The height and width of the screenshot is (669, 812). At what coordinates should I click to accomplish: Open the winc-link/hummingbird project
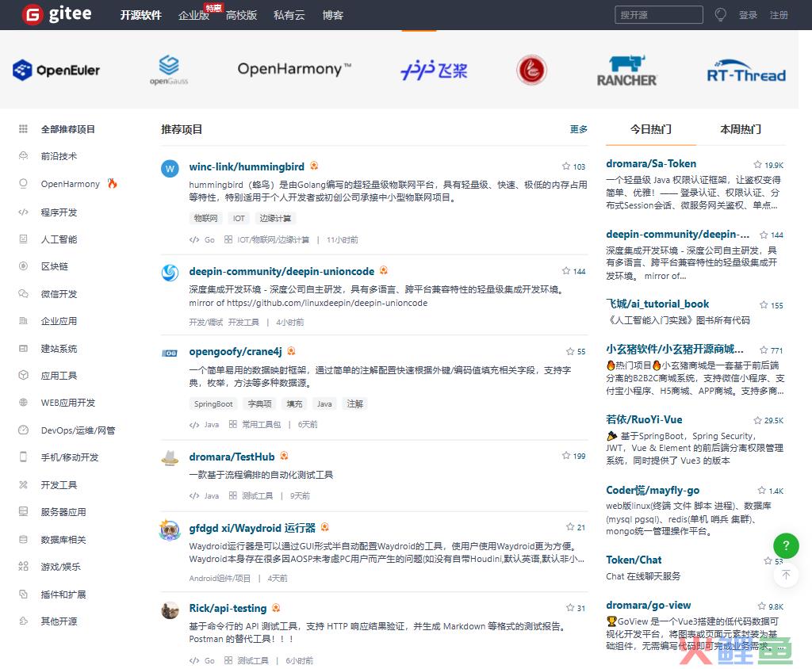click(x=247, y=166)
